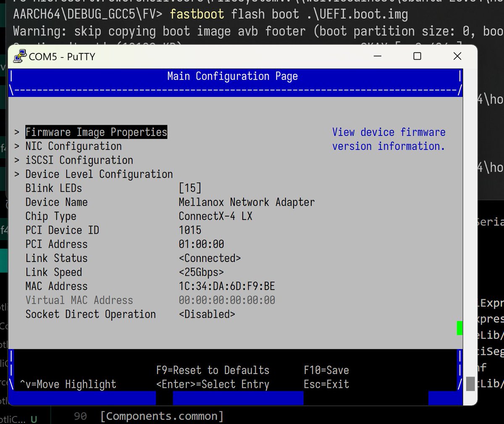Image resolution: width=504 pixels, height=424 pixels.
Task: Select MAC Address 1C:34:DA:6D:F9:BE
Action: 227,286
